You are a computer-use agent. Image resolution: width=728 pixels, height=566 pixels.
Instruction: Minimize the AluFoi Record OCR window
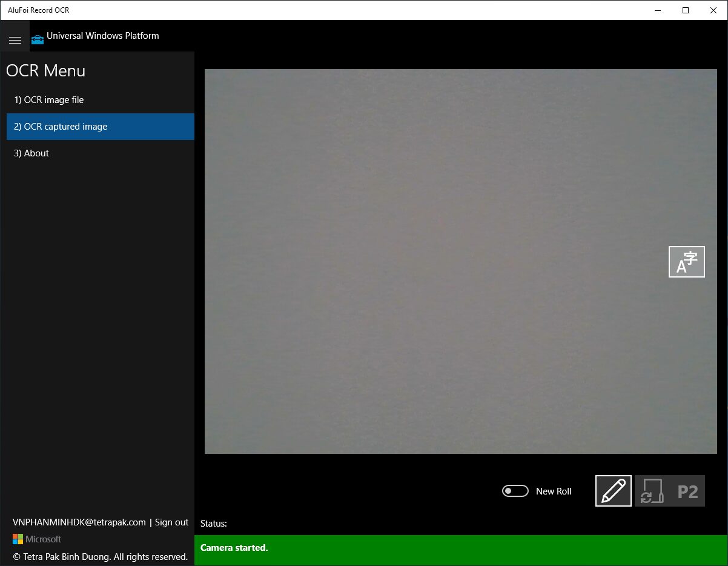point(658,10)
